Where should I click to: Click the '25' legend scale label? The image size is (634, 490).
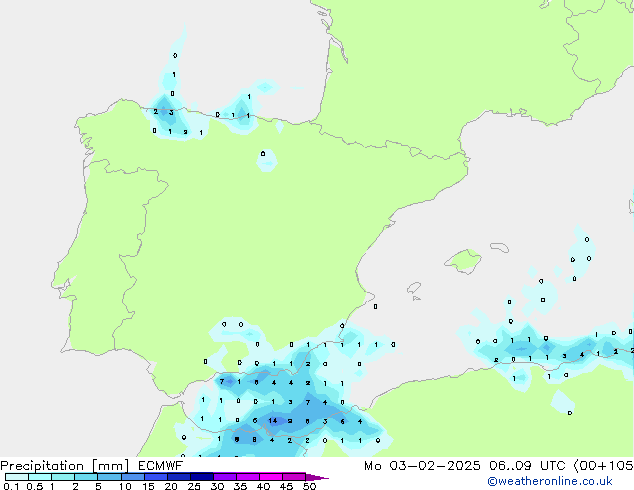tap(194, 486)
